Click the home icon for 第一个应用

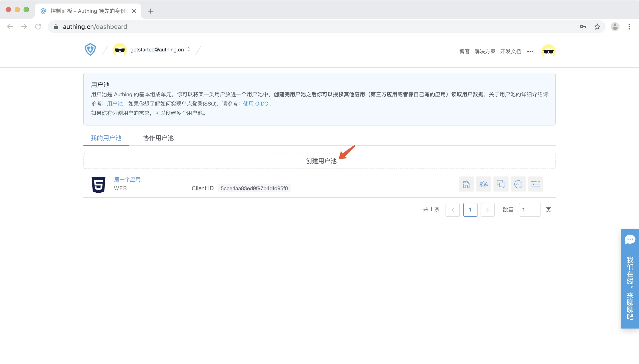466,184
